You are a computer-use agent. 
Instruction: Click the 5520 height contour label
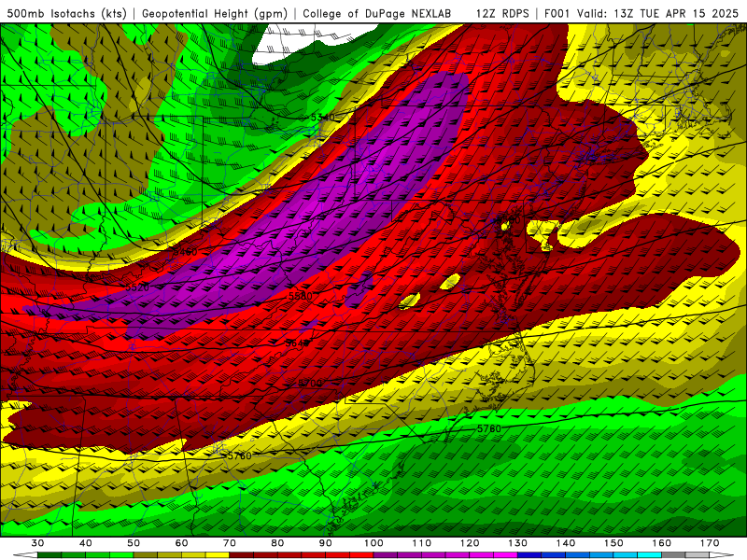tap(137, 287)
